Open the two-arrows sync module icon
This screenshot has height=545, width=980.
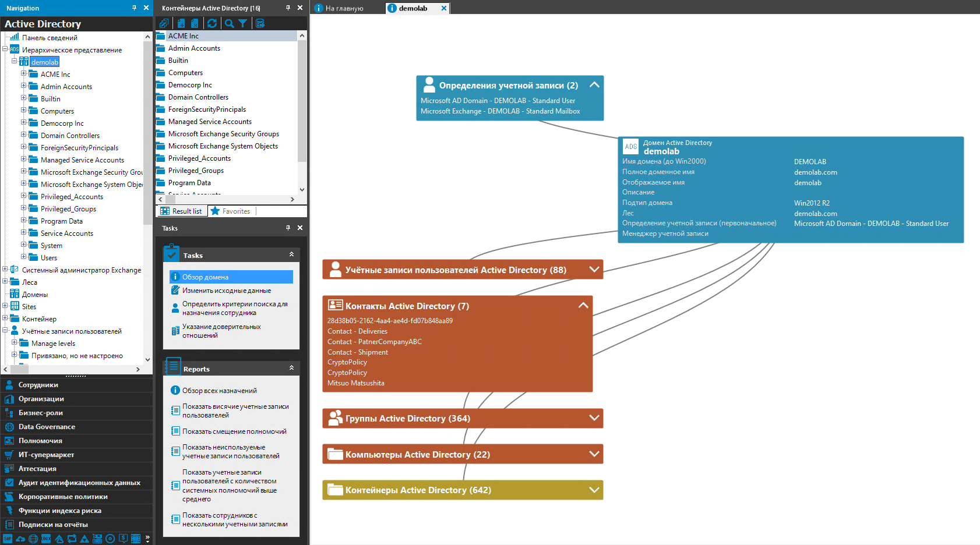click(x=72, y=539)
